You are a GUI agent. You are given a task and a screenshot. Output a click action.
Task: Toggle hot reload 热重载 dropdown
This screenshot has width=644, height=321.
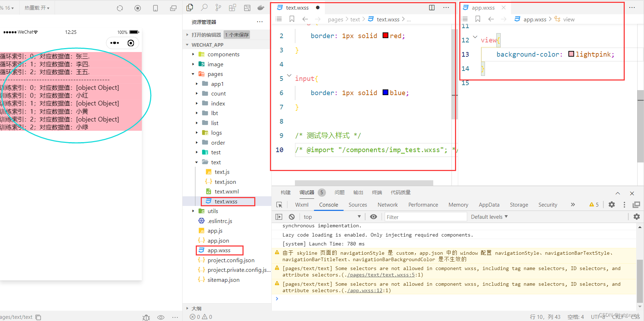point(37,8)
